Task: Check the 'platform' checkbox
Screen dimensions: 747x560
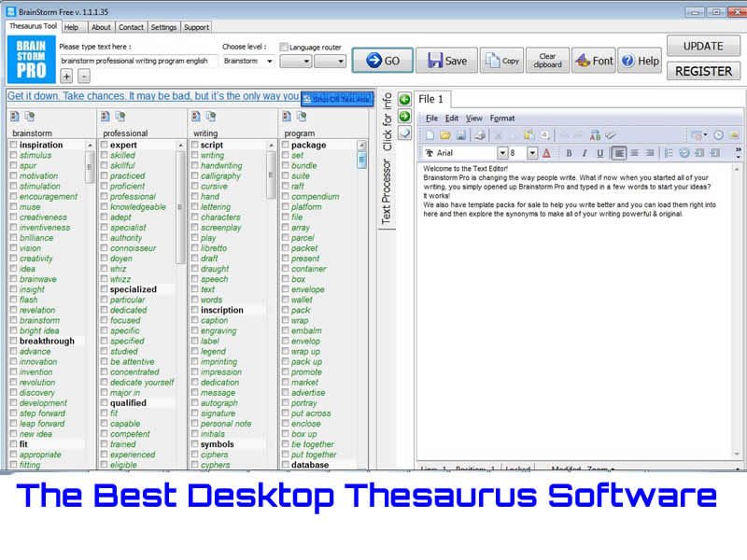Action: tap(286, 206)
